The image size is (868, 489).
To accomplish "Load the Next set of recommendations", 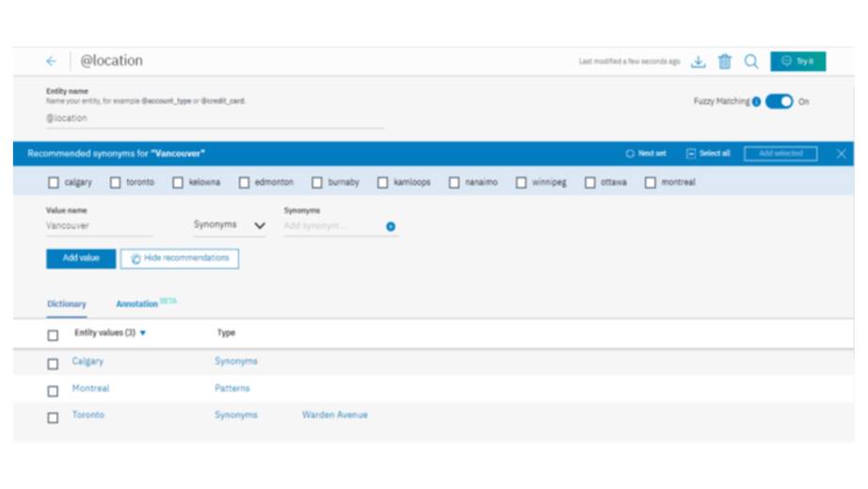I will pyautogui.click(x=646, y=154).
